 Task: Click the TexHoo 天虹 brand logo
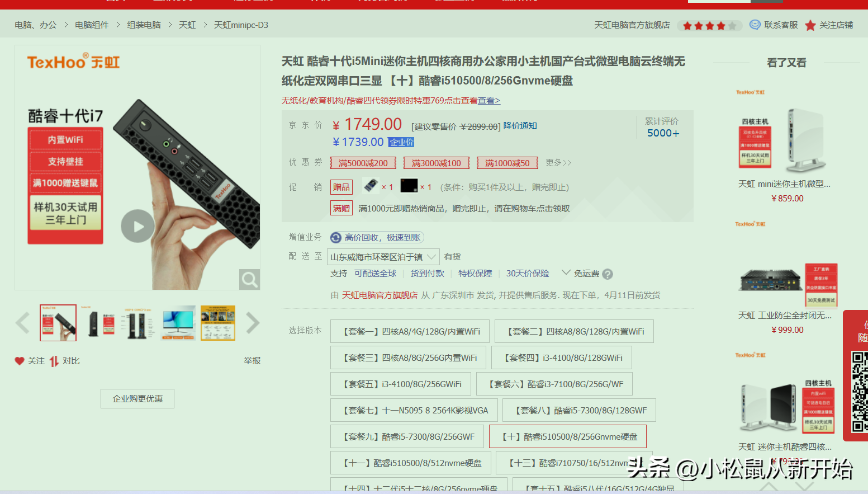coord(74,62)
